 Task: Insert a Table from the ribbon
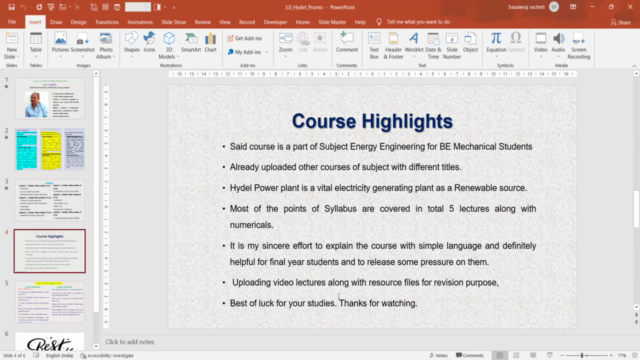tap(36, 45)
